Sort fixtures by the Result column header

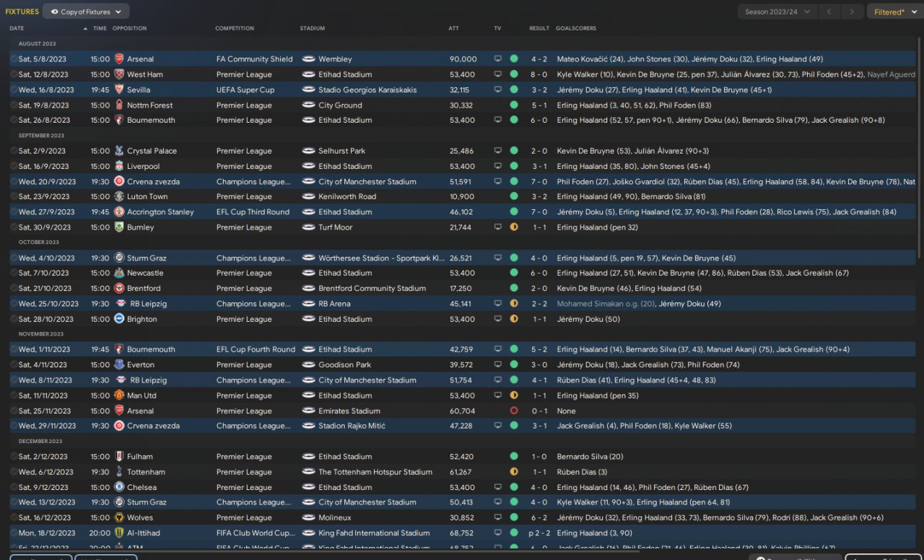[x=539, y=28]
